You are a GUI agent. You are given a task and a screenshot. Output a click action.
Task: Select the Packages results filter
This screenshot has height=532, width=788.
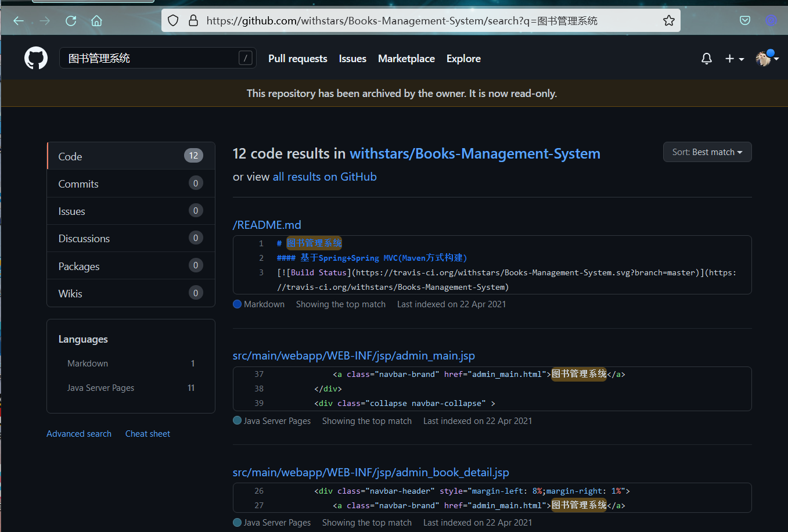pos(131,266)
